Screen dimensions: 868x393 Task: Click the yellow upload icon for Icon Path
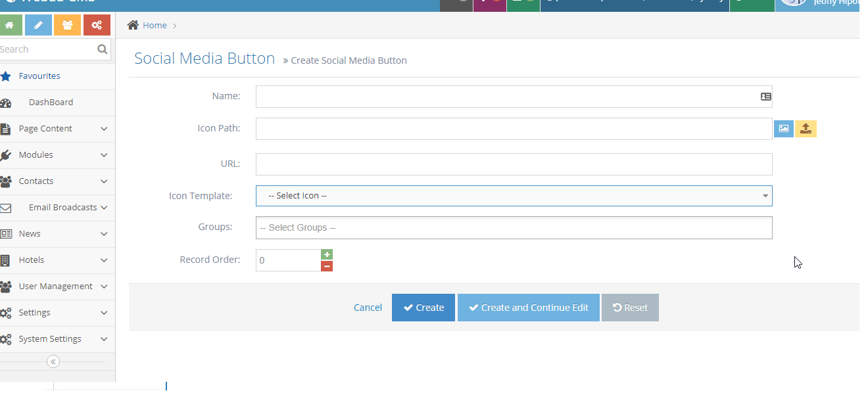pyautogui.click(x=806, y=128)
